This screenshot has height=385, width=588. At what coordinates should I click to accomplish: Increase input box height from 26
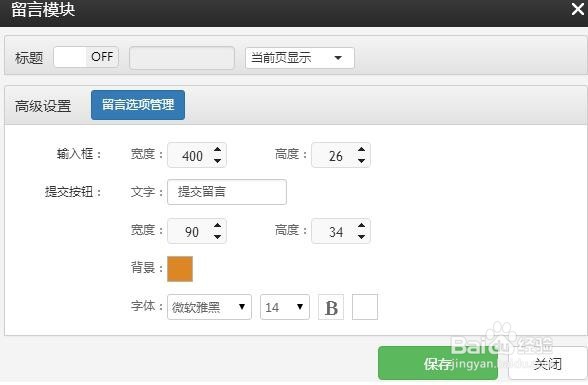(x=362, y=150)
